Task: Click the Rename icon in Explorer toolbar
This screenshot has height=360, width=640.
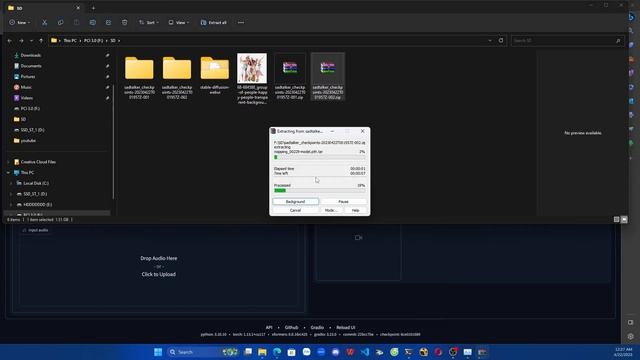Action: coord(93,22)
